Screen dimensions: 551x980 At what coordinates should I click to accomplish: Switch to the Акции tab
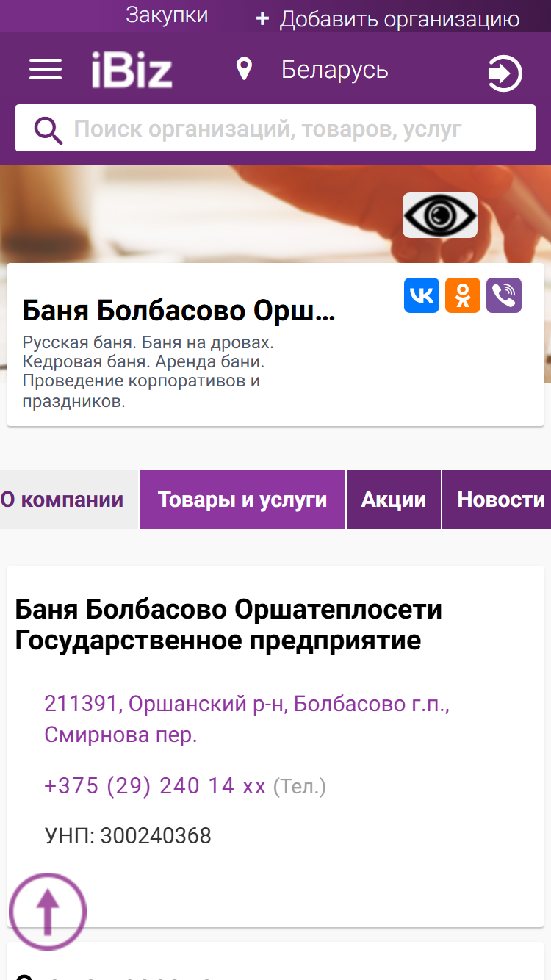click(x=394, y=500)
